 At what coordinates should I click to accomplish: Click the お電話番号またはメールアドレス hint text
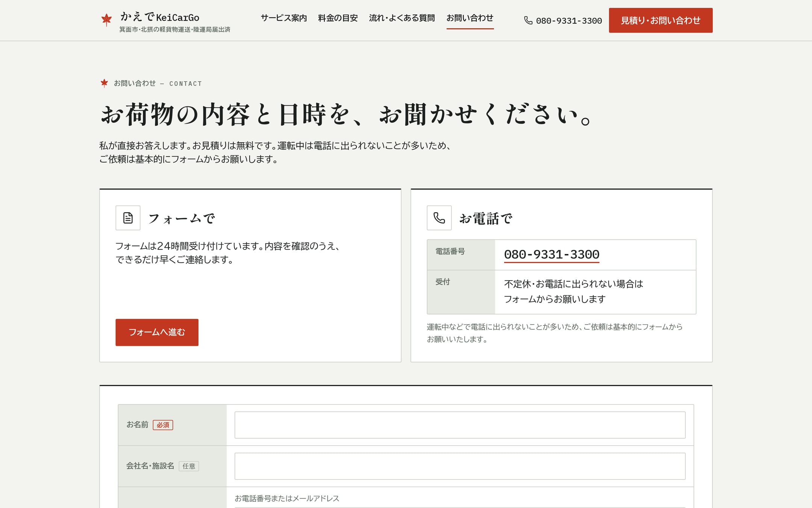287,499
